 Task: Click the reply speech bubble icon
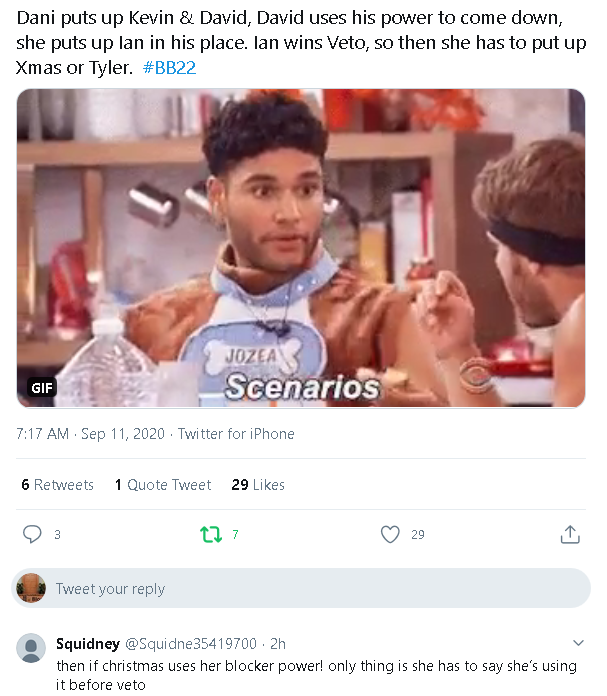[33, 535]
